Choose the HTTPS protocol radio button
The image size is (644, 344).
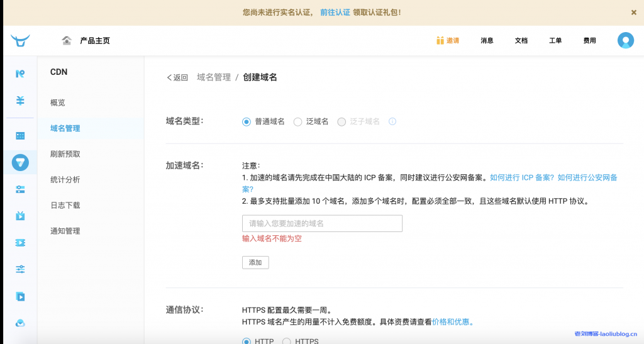click(287, 341)
